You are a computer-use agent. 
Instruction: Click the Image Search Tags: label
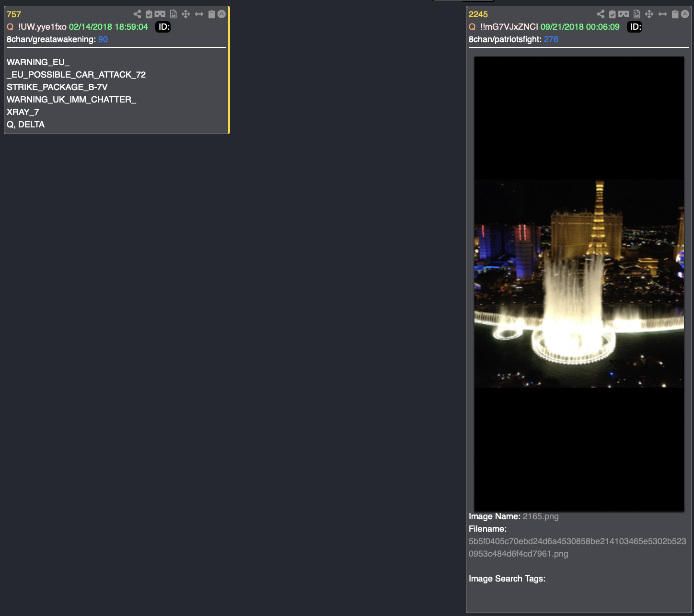[x=507, y=579]
